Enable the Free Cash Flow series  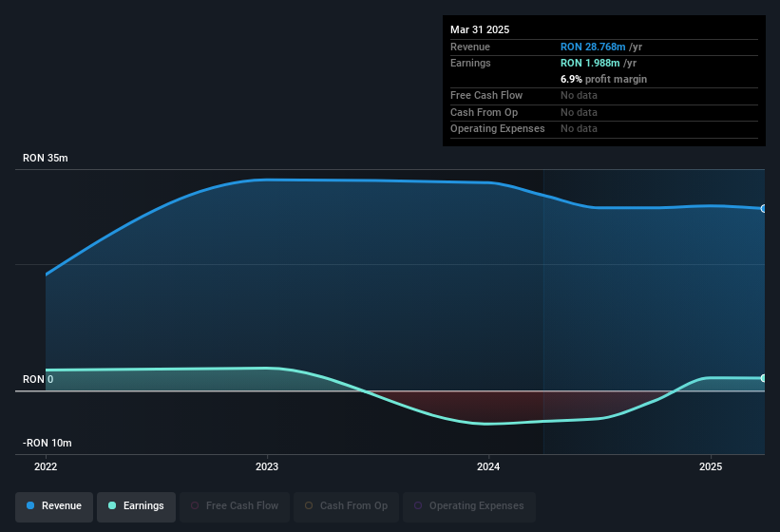(235, 506)
